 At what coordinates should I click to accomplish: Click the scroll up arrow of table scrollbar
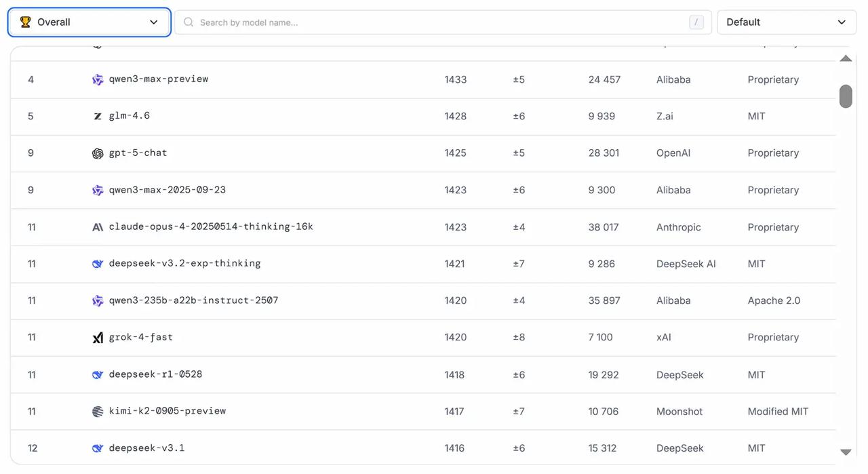click(x=846, y=58)
